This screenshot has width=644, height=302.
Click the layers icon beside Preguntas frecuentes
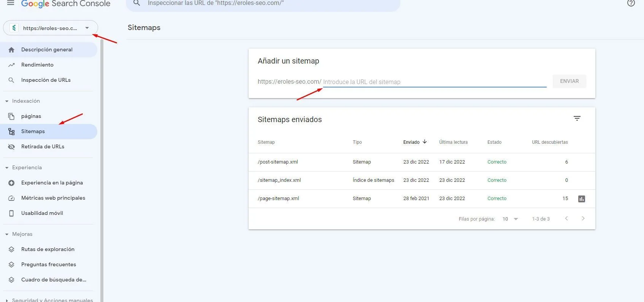[x=11, y=265]
